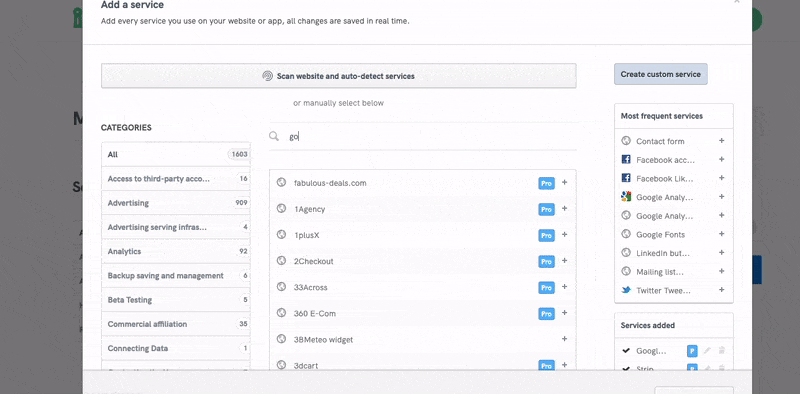The width and height of the screenshot is (800, 394).
Task: Click the Contact form label
Action: [660, 141]
